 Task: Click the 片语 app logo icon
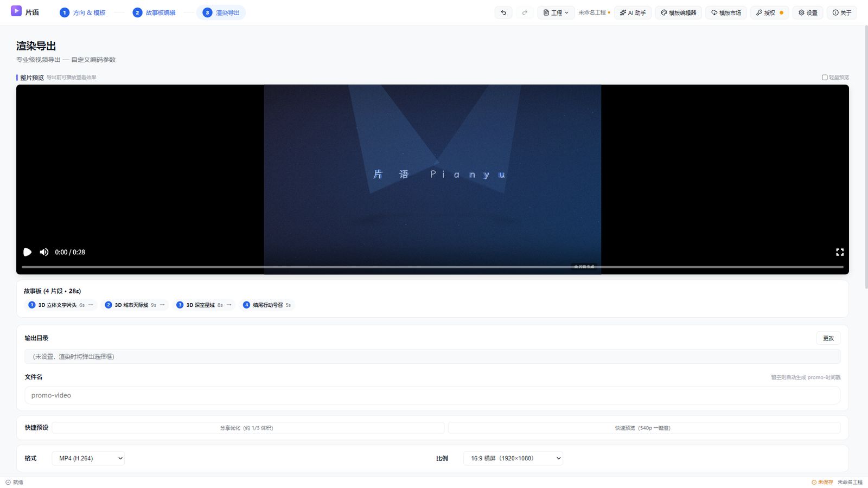point(16,11)
